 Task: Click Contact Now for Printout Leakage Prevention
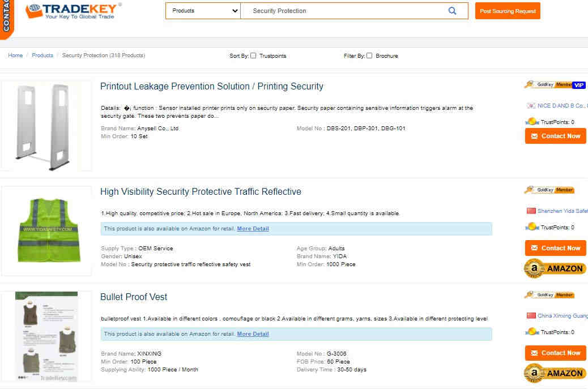(x=555, y=136)
